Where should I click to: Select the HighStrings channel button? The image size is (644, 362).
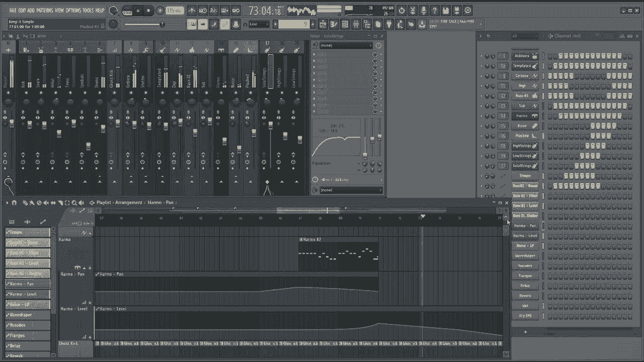(525, 146)
